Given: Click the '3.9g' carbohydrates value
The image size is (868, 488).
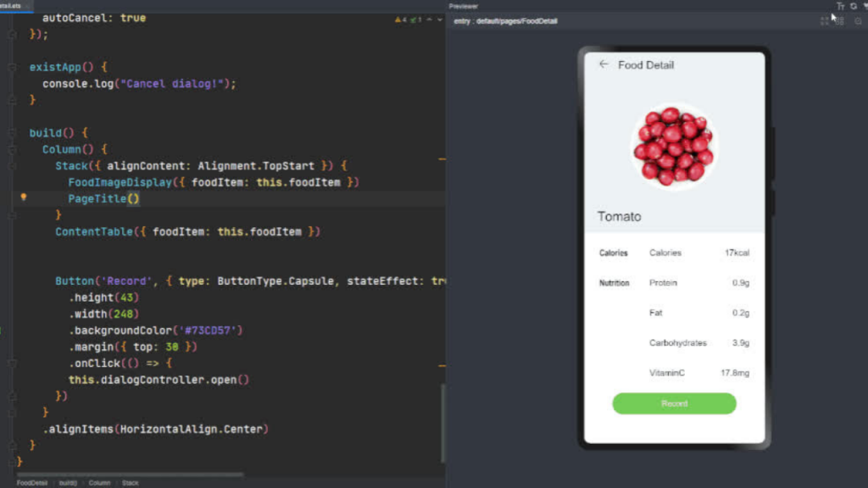Looking at the screenshot, I should coord(741,343).
